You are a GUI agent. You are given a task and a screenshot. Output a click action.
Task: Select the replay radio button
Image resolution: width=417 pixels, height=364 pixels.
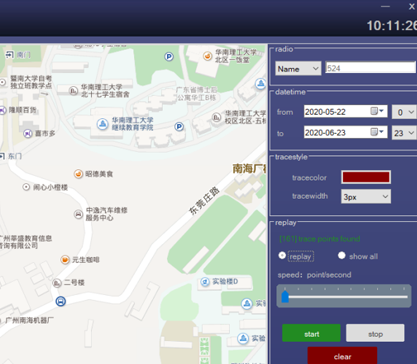point(282,255)
